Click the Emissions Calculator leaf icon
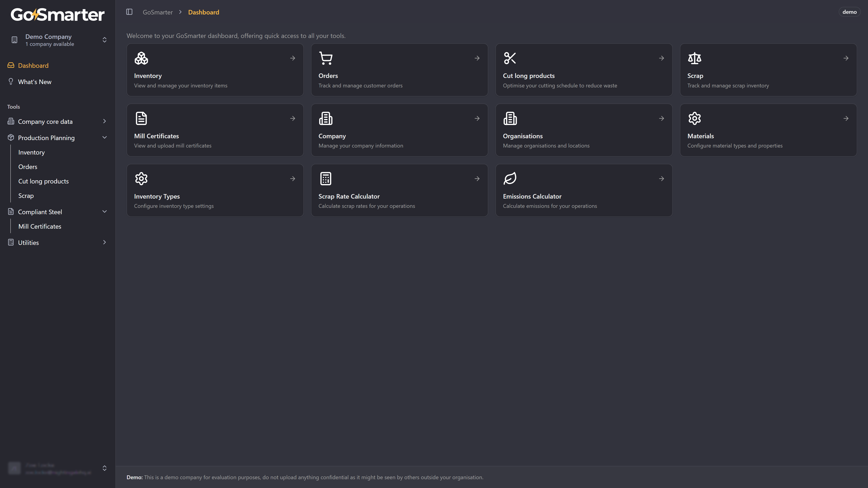The width and height of the screenshot is (868, 488). pos(510,178)
